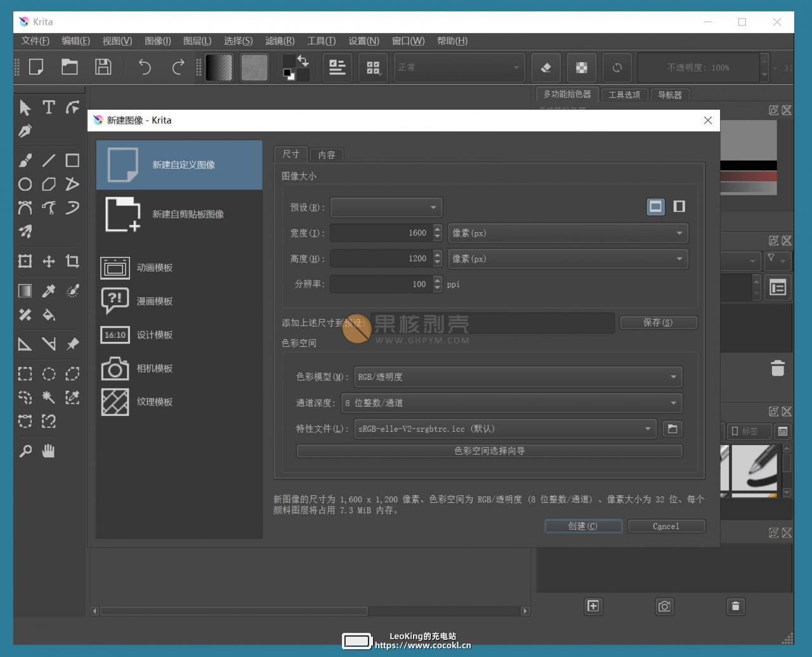Click the Cancel button
This screenshot has height=657, width=812.
point(666,526)
